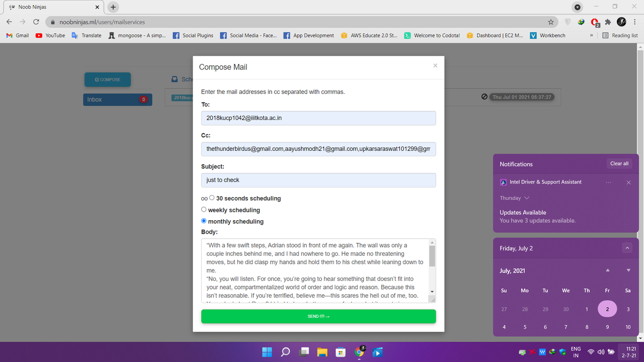Switch to the Inbox tab
644x362 pixels.
[x=117, y=99]
